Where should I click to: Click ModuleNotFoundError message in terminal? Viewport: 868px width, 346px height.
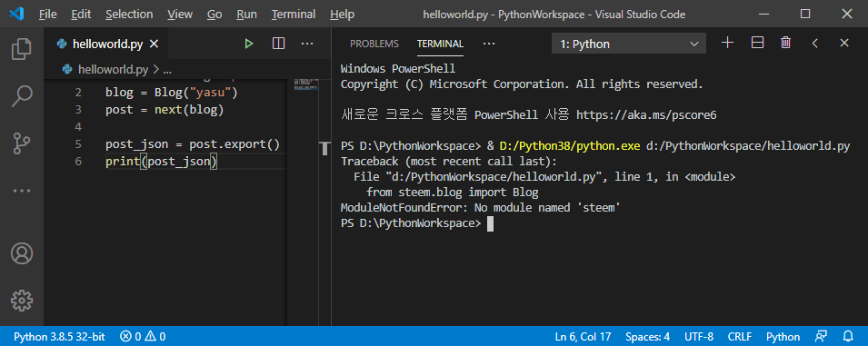[x=480, y=208]
